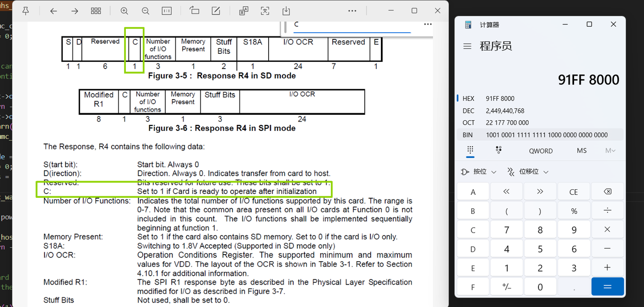The height and width of the screenshot is (307, 644).
Task: Click the open parenthesis key
Action: [x=507, y=211]
